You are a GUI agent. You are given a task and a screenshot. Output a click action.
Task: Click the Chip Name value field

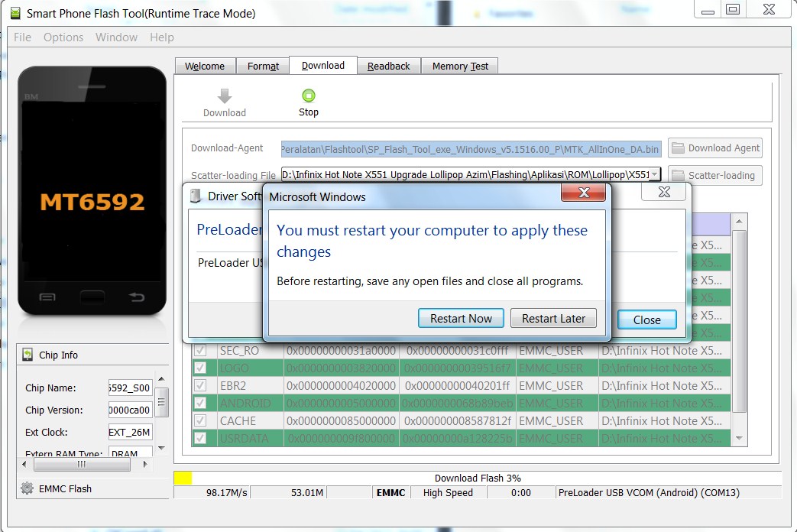point(130,388)
